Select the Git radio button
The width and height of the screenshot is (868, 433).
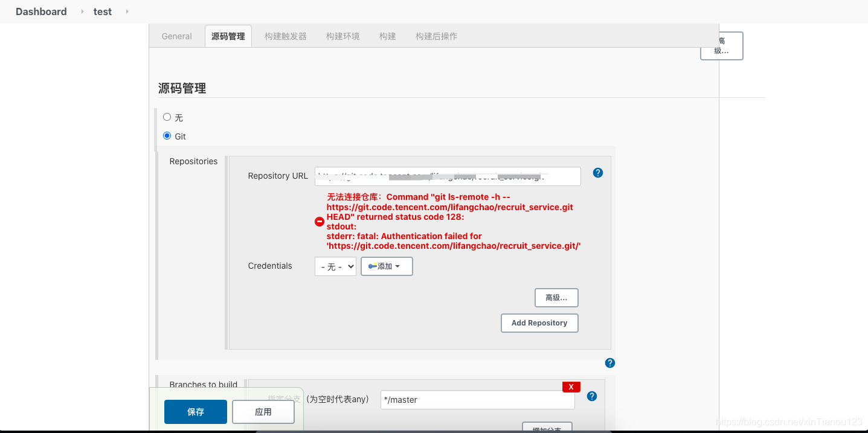click(x=167, y=136)
